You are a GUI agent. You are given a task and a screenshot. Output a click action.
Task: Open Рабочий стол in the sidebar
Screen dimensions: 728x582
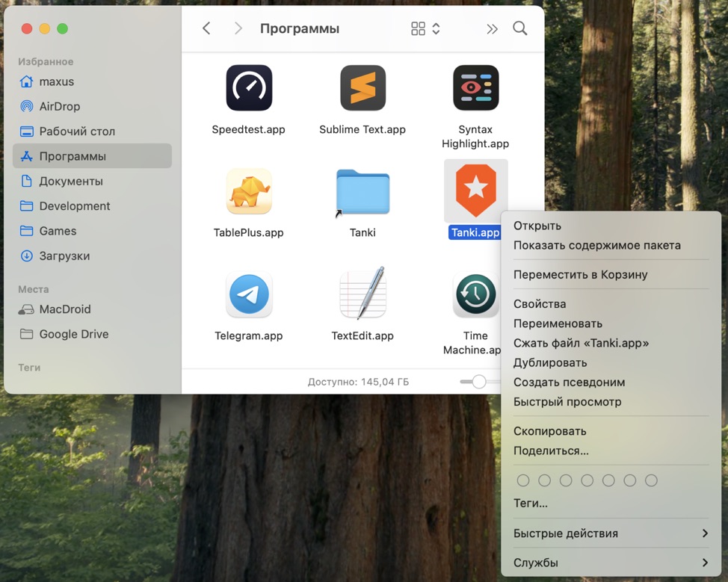click(x=93, y=131)
